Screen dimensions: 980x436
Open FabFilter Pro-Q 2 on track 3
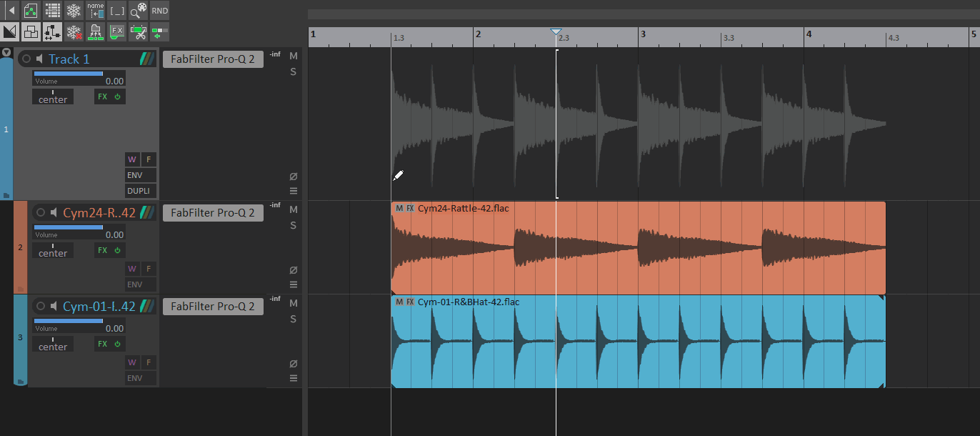point(213,307)
